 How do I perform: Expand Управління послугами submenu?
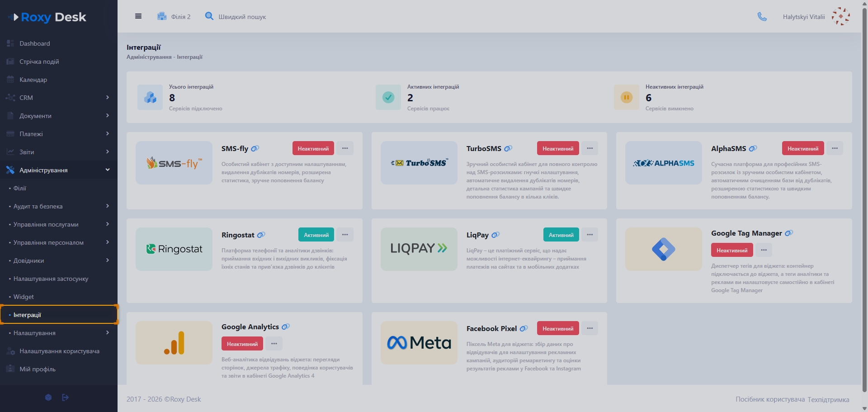pos(59,224)
